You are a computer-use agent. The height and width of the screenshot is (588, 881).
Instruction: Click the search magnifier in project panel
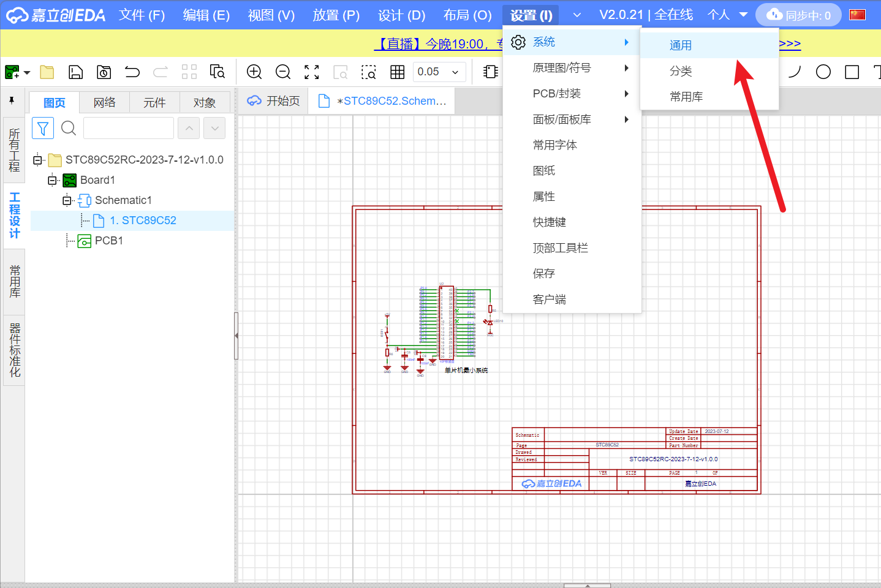69,128
